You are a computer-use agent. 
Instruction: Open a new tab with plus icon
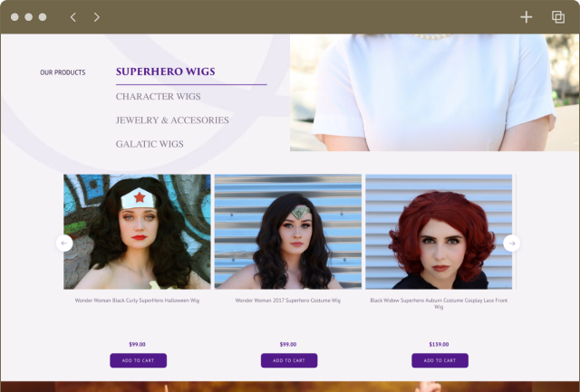pos(526,17)
